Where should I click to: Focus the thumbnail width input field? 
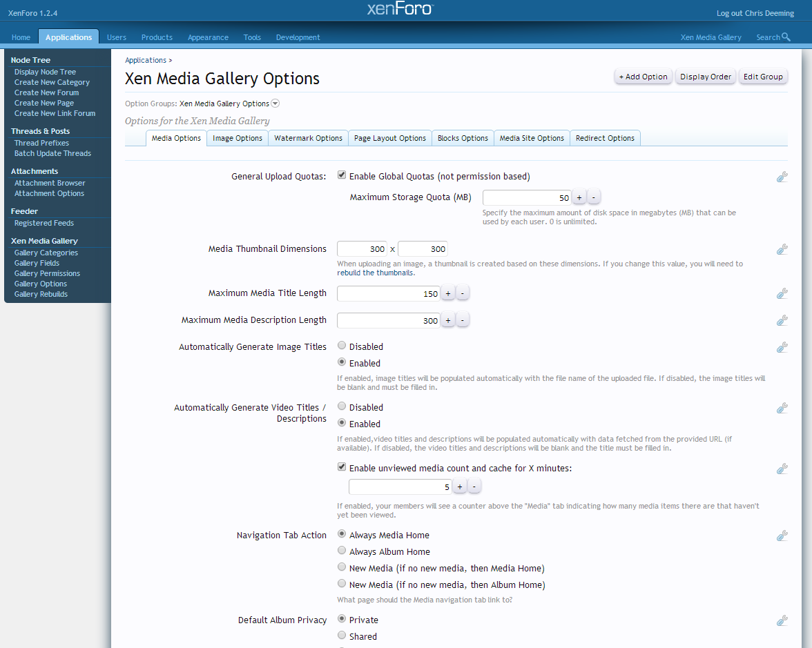[x=362, y=249]
